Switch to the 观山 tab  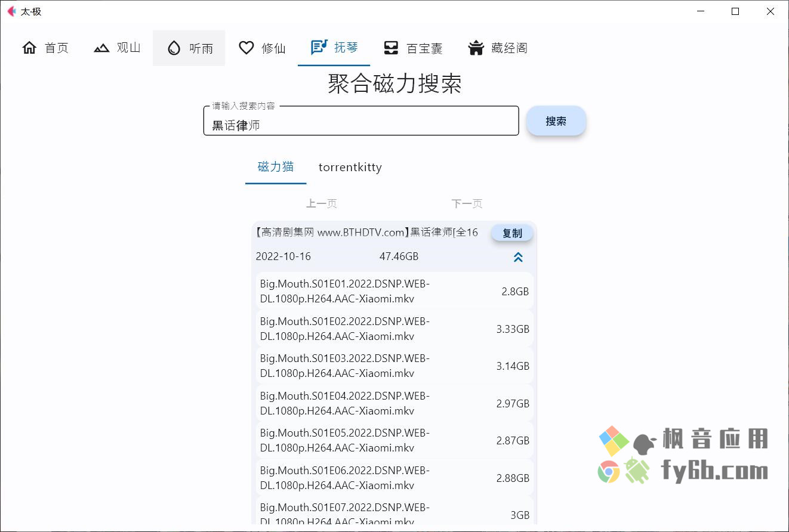click(x=117, y=48)
